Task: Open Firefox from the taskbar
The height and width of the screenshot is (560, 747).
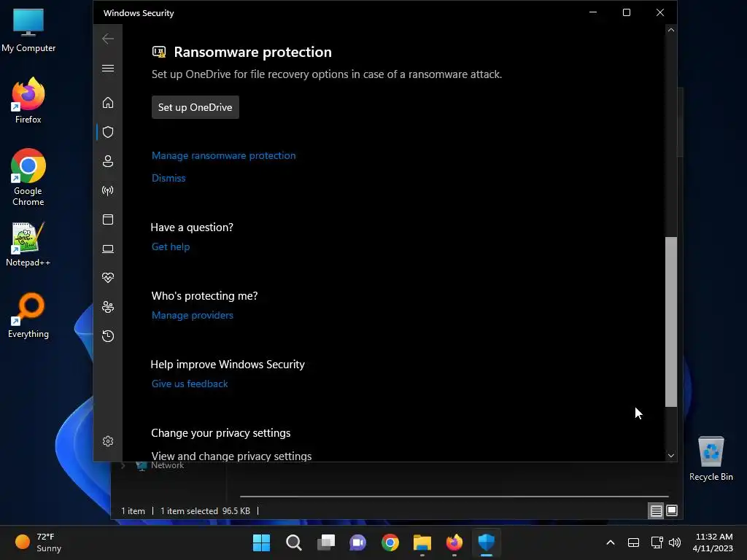Action: 454,542
